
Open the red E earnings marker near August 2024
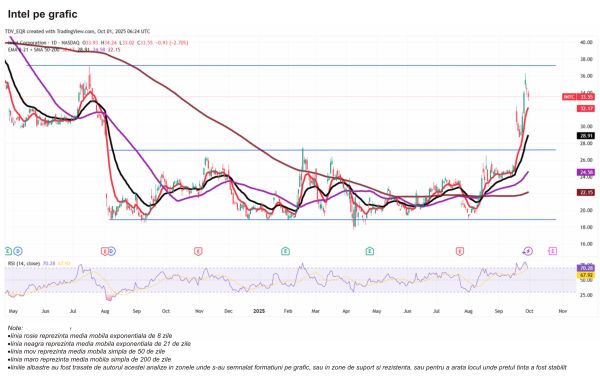pyautogui.click(x=104, y=251)
